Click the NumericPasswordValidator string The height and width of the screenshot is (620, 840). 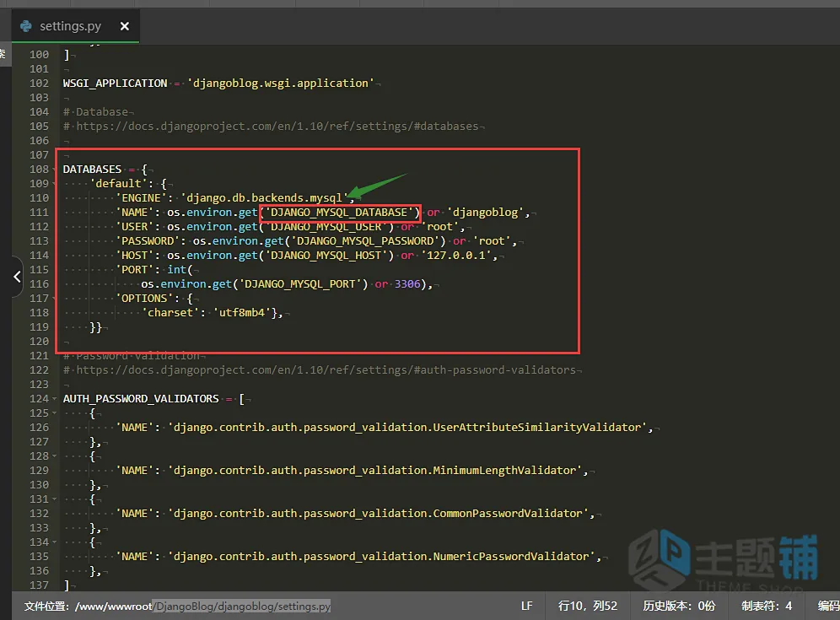click(x=381, y=556)
